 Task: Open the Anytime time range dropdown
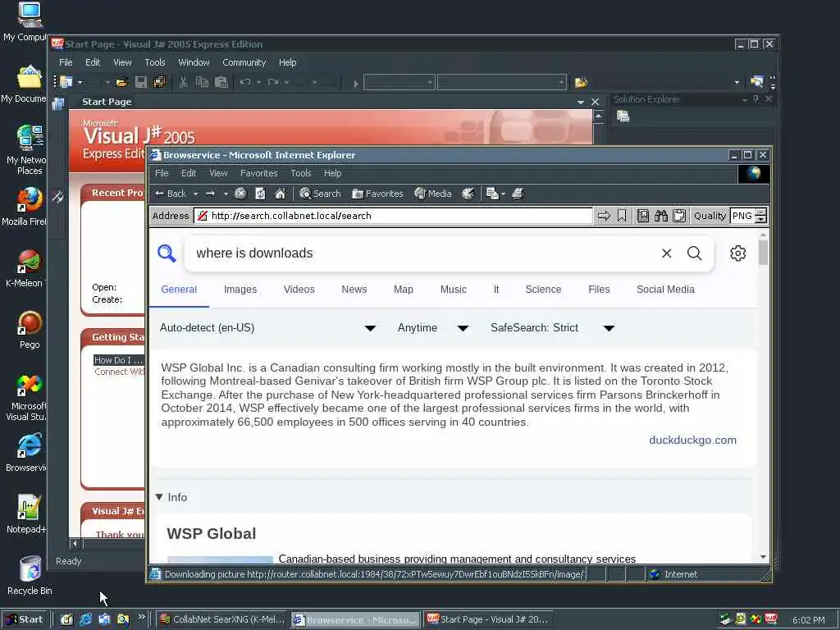pyautogui.click(x=433, y=328)
